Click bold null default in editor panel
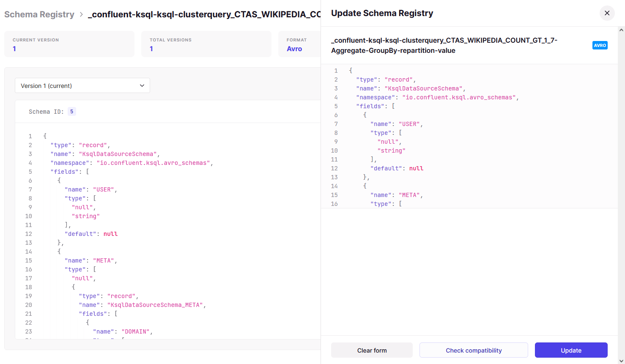Viewport: 625px width, 364px height. click(x=416, y=168)
